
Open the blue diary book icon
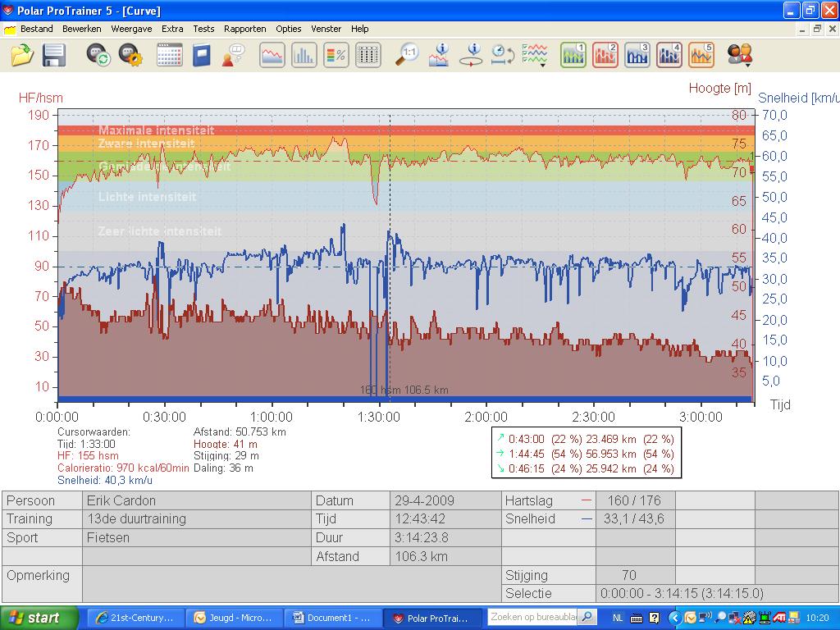[201, 55]
